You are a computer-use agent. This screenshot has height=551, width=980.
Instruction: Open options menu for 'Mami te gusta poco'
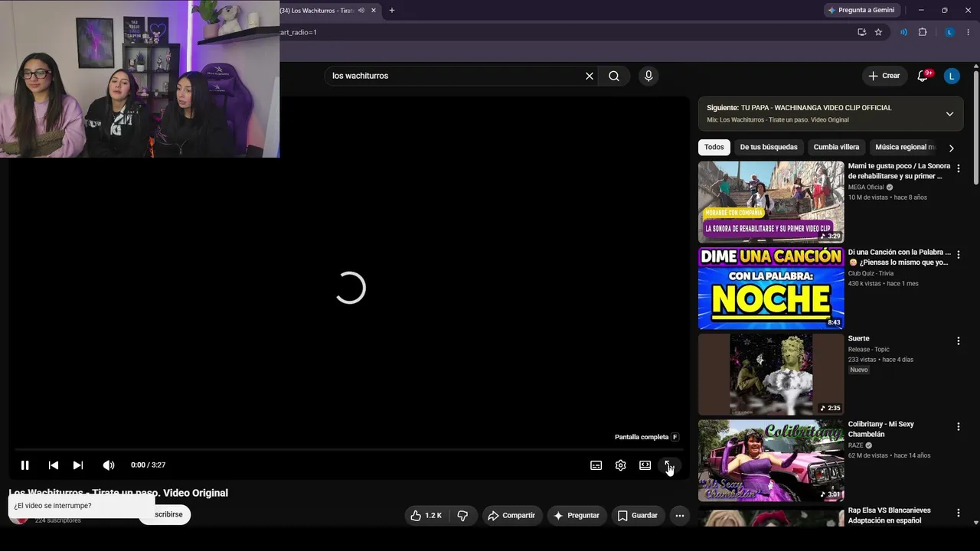pos(958,168)
